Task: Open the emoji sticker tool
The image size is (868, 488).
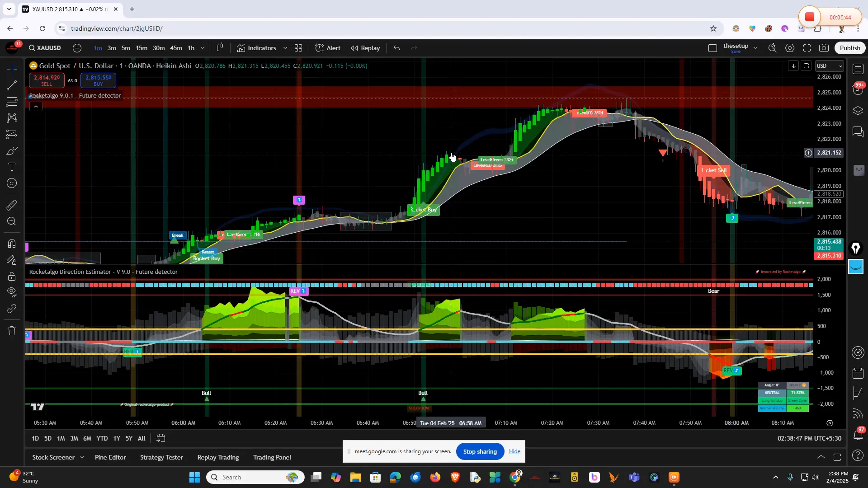Action: point(11,182)
